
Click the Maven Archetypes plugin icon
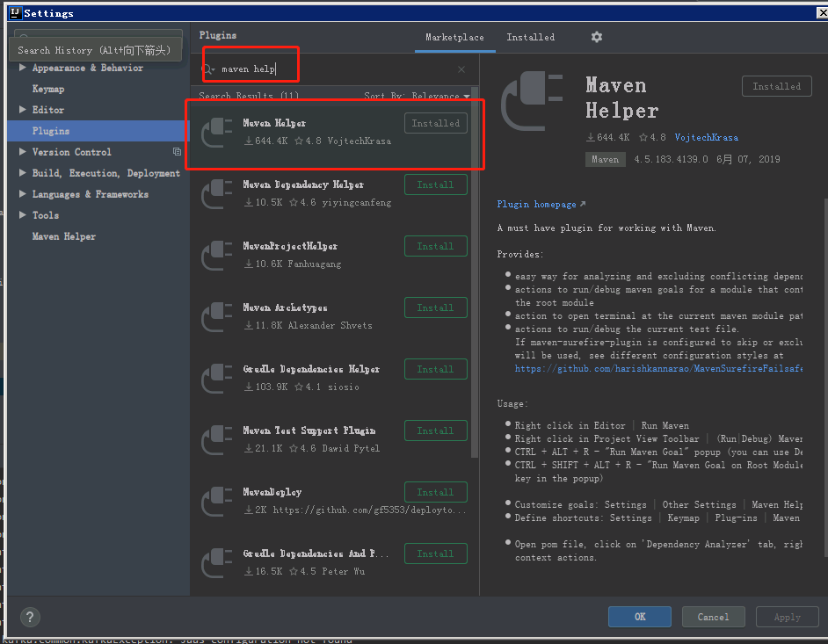click(217, 317)
